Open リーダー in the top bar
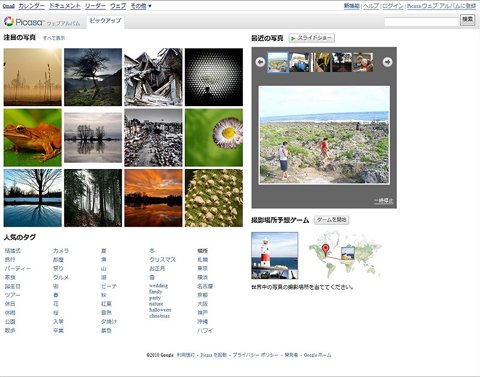Image resolution: width=480 pixels, height=377 pixels. click(x=95, y=6)
